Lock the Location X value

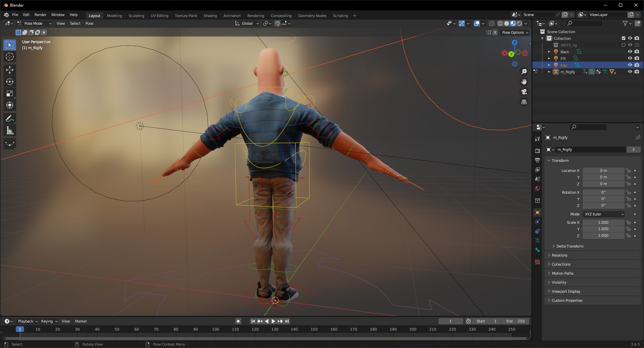[x=628, y=171]
